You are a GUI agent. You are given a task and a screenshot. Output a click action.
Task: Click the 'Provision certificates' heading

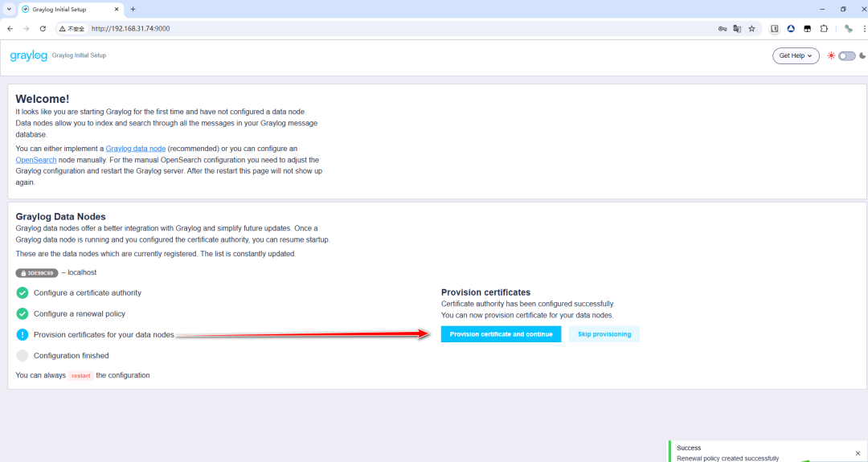(x=485, y=292)
